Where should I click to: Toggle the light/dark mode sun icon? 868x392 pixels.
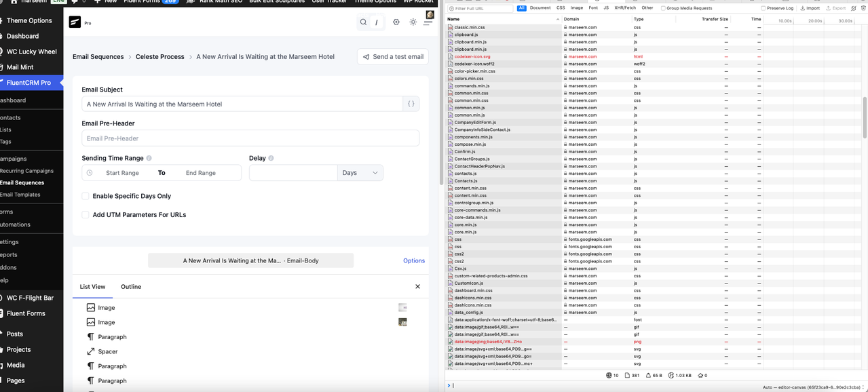click(413, 22)
